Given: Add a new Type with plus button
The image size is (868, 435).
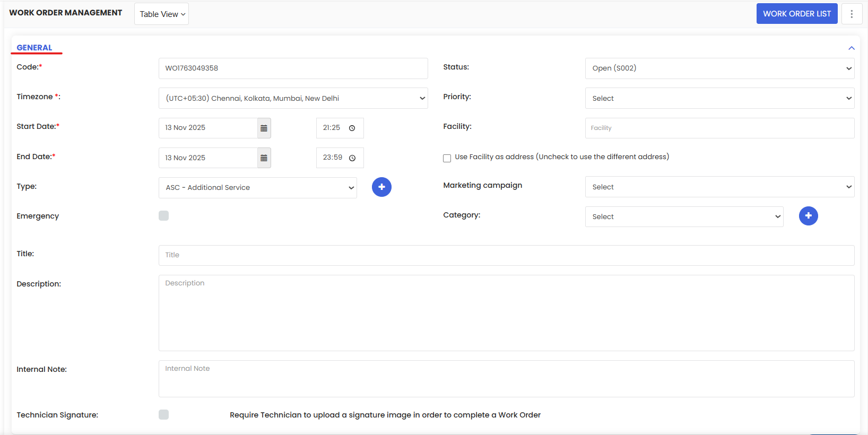Looking at the screenshot, I should point(381,187).
